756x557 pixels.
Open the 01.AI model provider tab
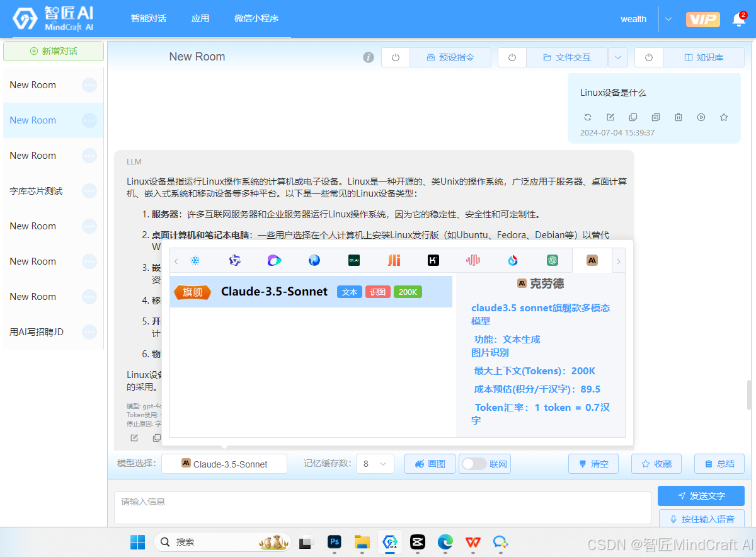pos(354,260)
